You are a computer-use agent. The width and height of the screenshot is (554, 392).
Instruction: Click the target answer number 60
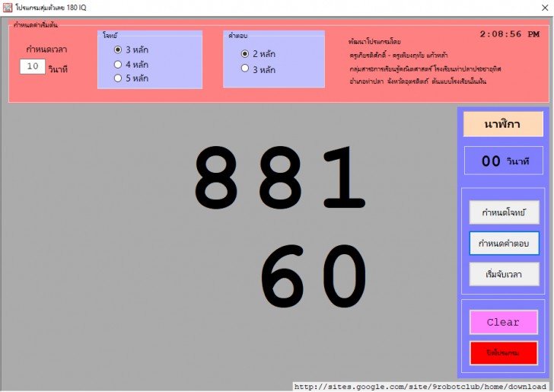pyautogui.click(x=314, y=276)
